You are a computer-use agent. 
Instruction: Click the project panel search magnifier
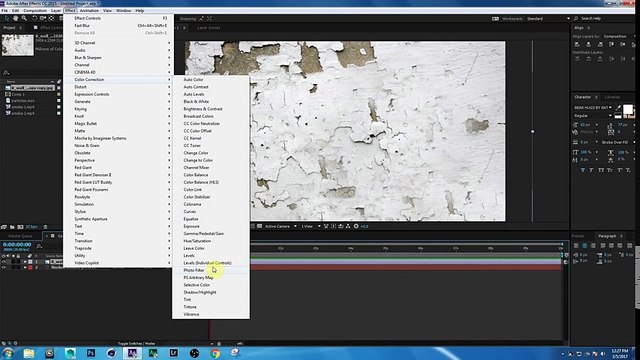(6, 72)
